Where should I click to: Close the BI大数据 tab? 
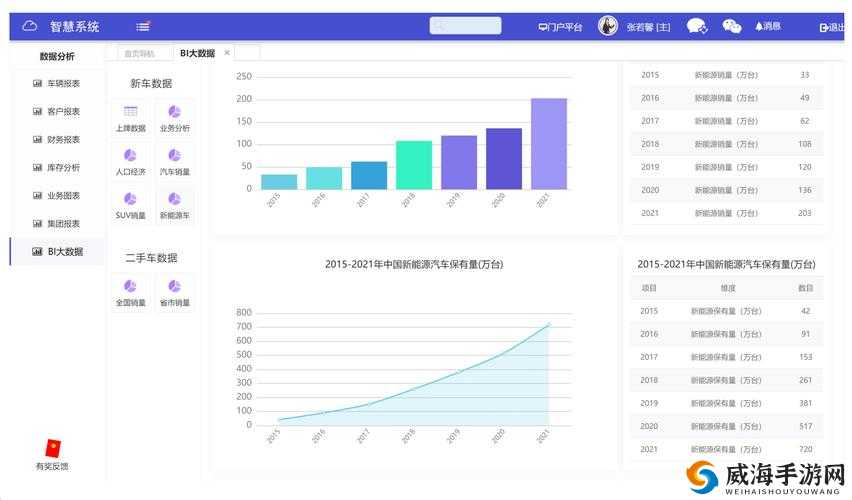pos(227,53)
